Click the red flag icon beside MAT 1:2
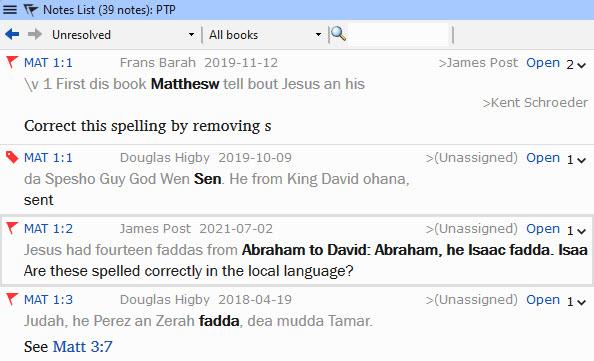 pos(12,228)
